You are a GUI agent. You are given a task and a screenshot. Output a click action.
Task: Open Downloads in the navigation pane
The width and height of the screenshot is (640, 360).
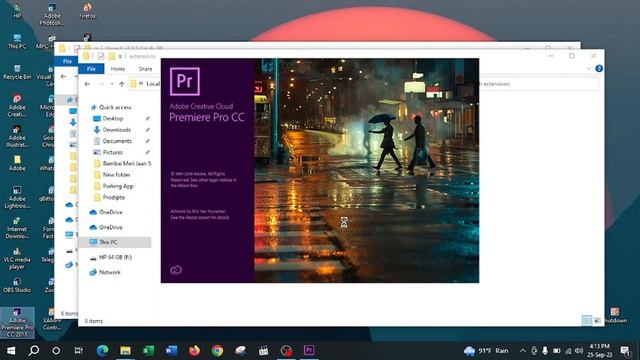tap(117, 130)
